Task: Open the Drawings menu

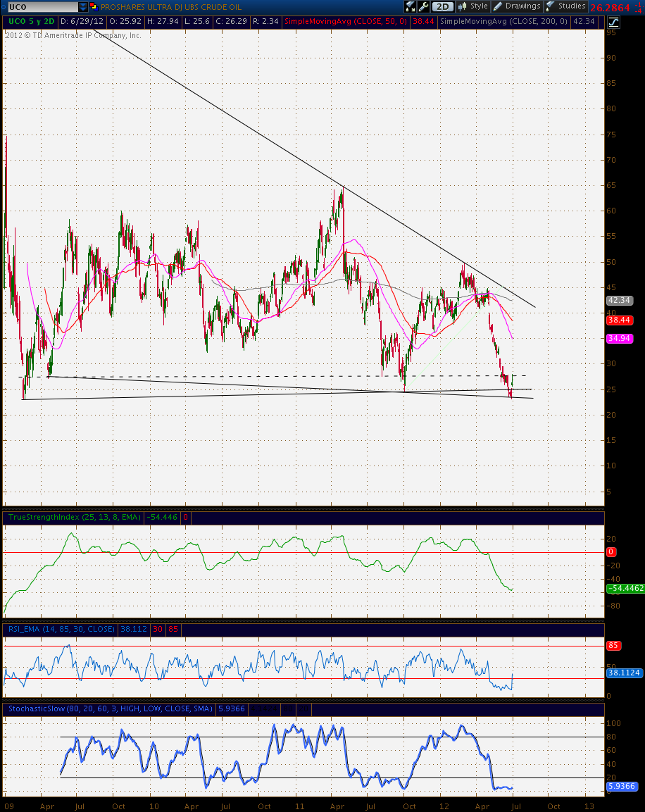Action: point(517,6)
